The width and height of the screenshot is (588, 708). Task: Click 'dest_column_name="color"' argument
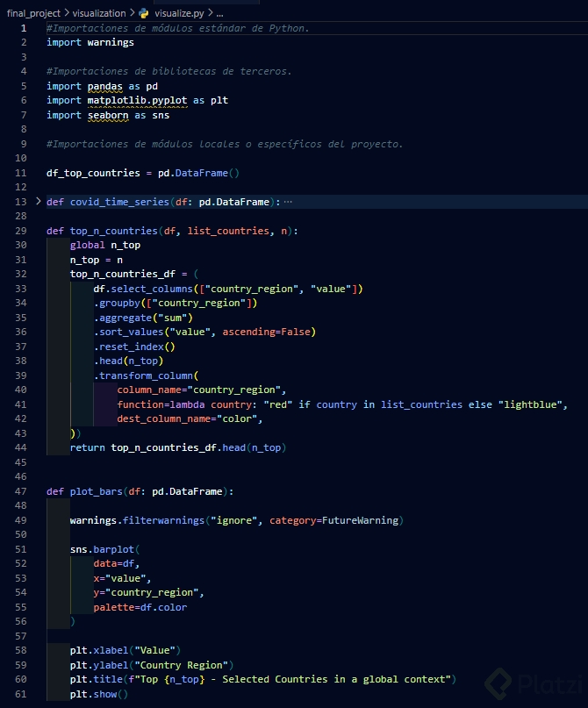pos(188,418)
